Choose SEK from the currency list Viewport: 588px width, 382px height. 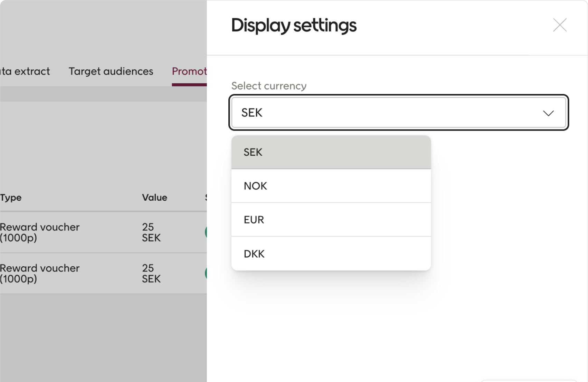[331, 152]
